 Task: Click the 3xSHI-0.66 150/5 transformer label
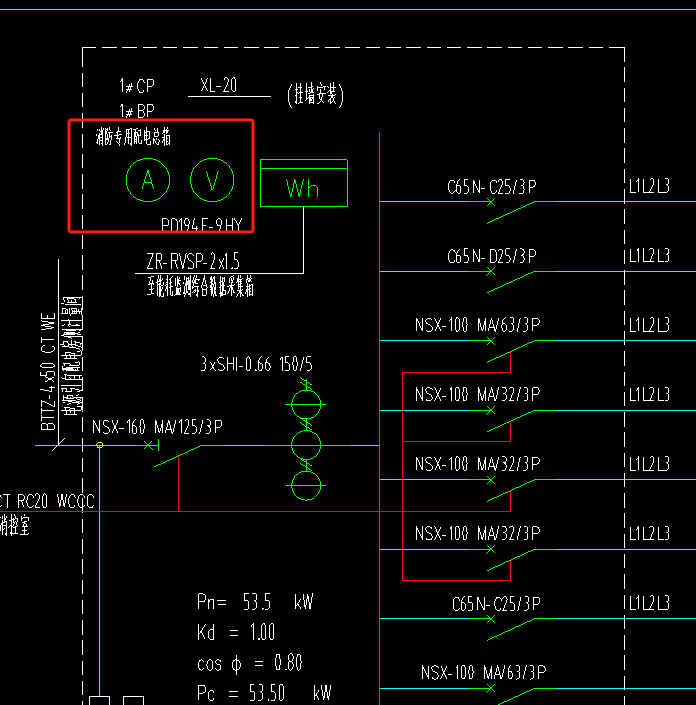click(x=256, y=364)
